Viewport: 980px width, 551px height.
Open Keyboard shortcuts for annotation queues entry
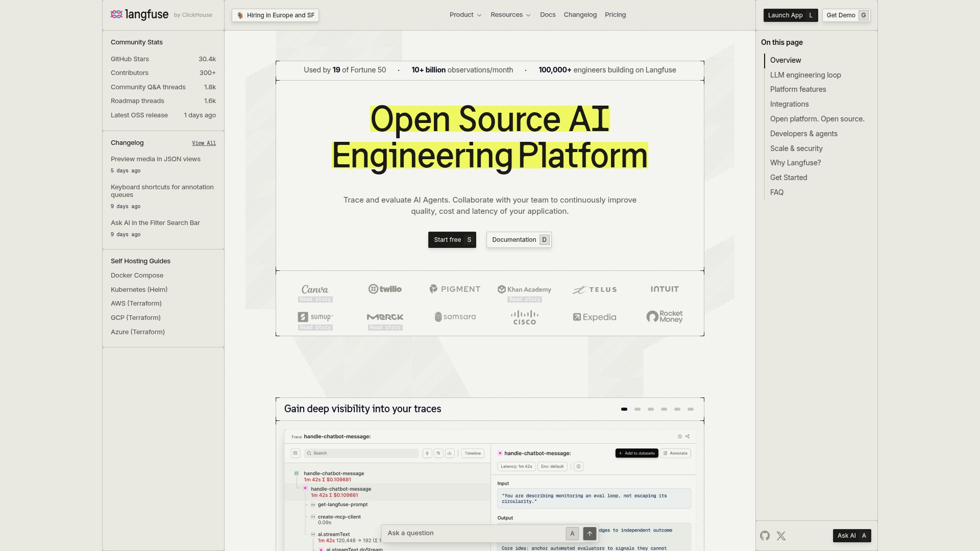162,191
